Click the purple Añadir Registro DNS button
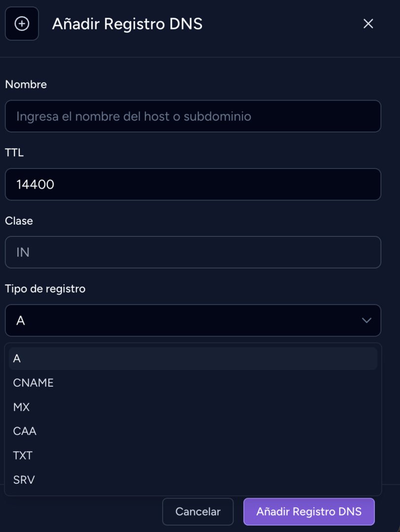Viewport: 400px width, 532px height. point(309,512)
